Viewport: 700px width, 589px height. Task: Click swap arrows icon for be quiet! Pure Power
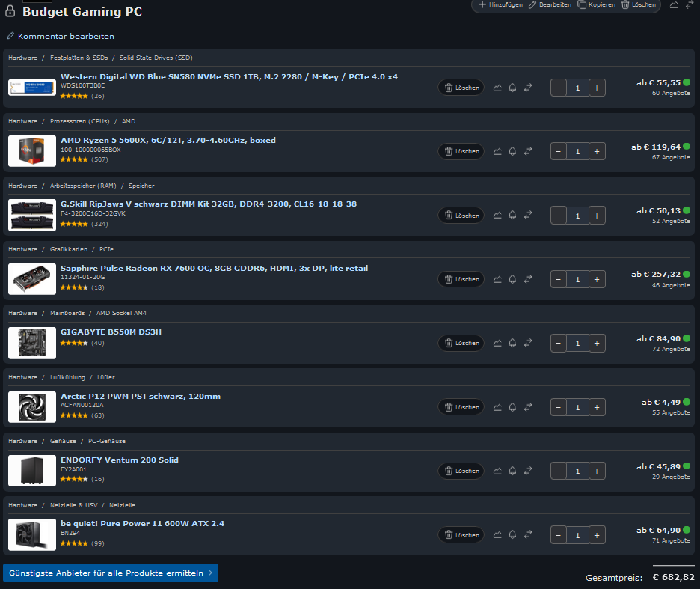pyautogui.click(x=528, y=535)
